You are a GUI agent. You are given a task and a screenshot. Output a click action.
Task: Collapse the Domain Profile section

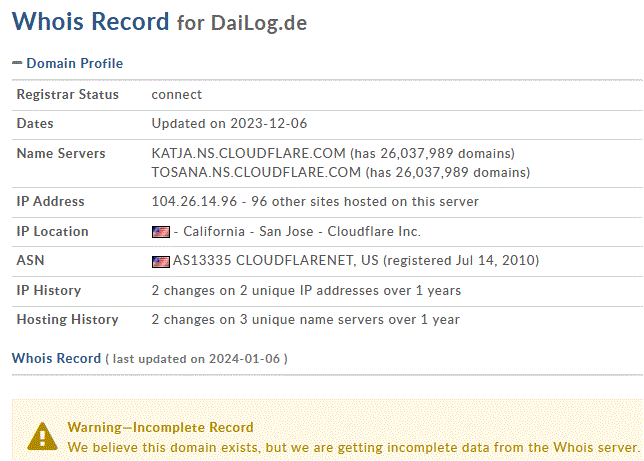pyautogui.click(x=17, y=63)
